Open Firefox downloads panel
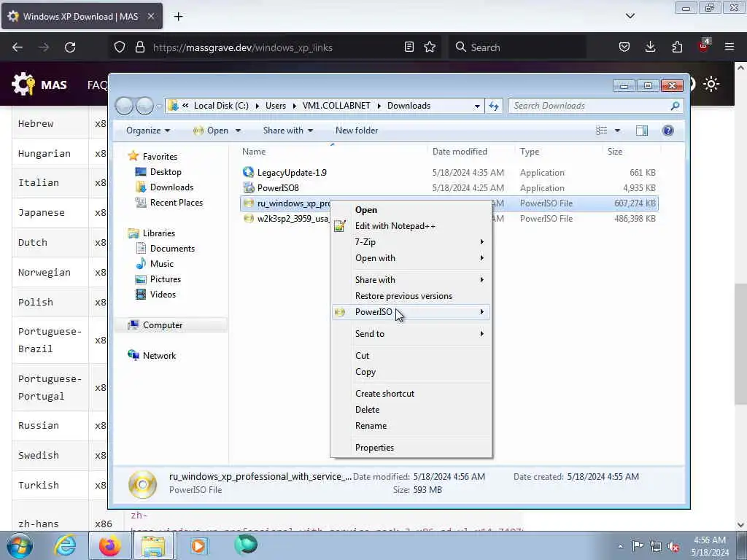 click(x=650, y=47)
